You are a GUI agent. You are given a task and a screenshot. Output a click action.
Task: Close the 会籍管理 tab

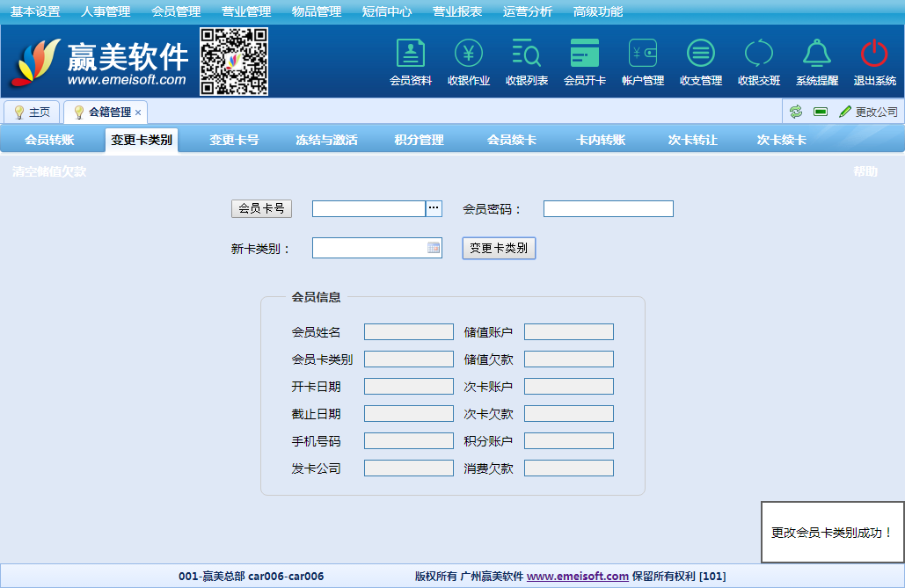point(138,113)
